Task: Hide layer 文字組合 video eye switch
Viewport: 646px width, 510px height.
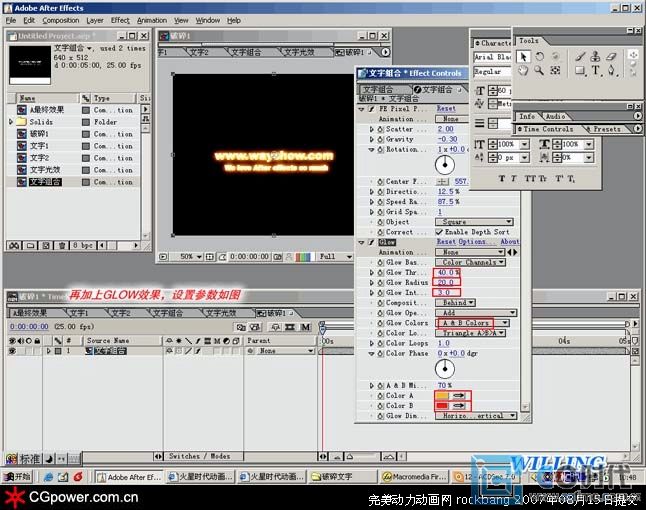Action: (12, 351)
